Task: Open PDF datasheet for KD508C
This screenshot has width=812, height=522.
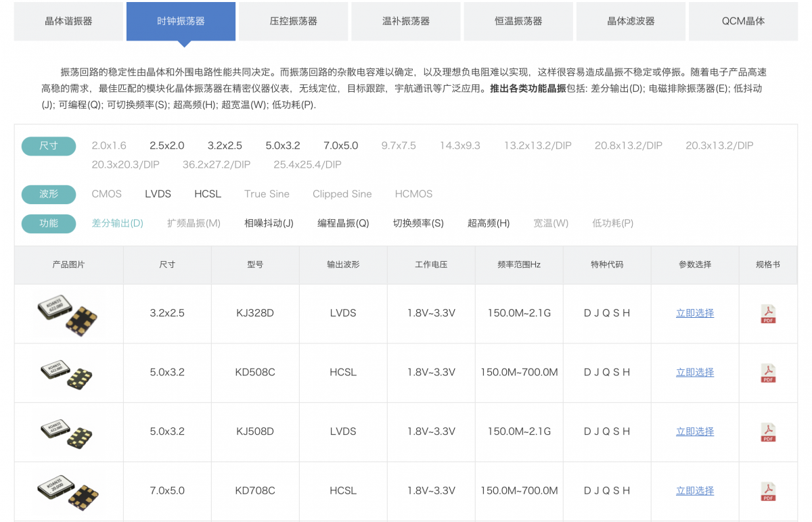Action: tap(768, 373)
